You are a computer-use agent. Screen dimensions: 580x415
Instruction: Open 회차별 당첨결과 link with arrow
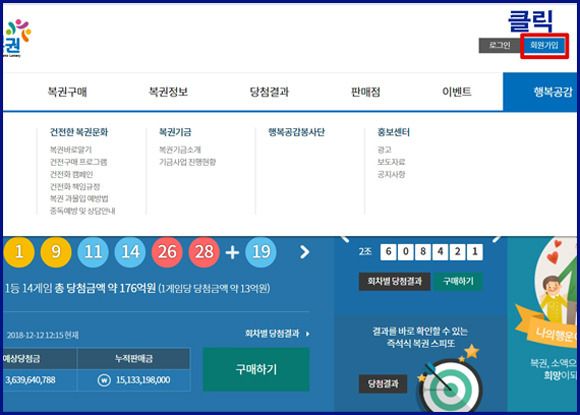277,334
